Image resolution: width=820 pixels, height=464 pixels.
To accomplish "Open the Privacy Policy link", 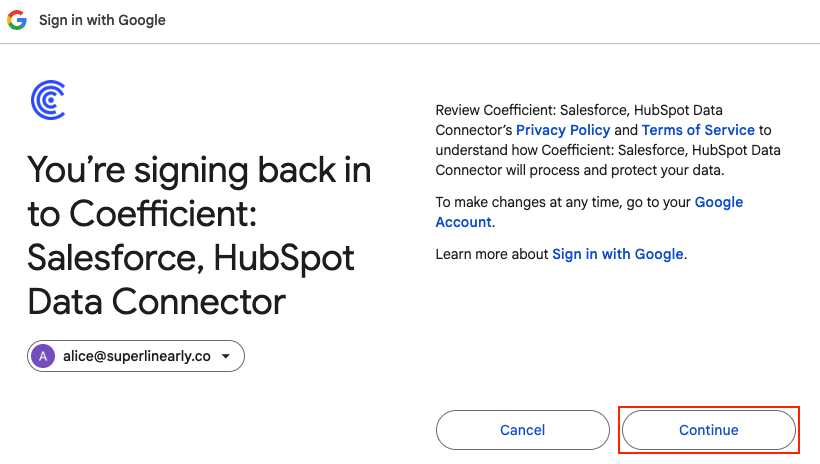I will click(563, 130).
